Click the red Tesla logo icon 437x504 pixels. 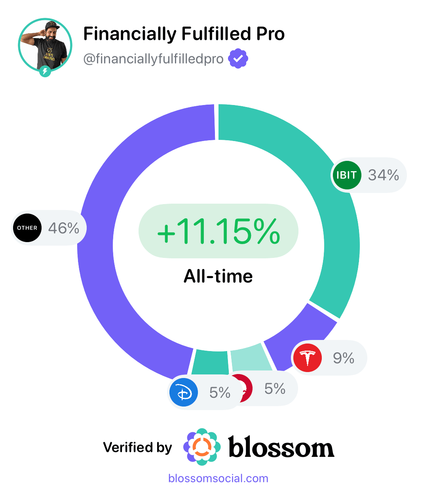tap(308, 358)
